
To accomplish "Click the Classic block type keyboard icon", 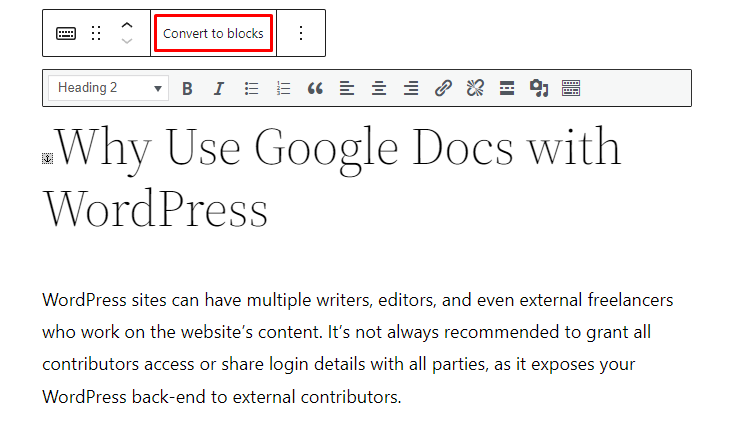I will (66, 33).
